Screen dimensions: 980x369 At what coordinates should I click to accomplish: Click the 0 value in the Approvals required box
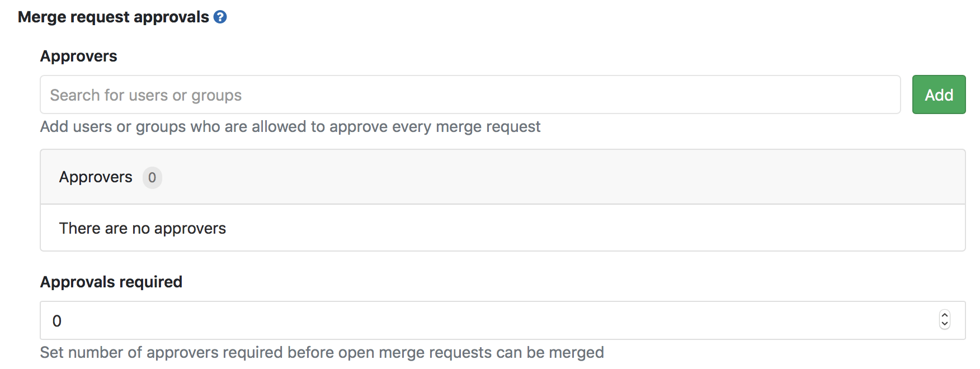tap(57, 321)
